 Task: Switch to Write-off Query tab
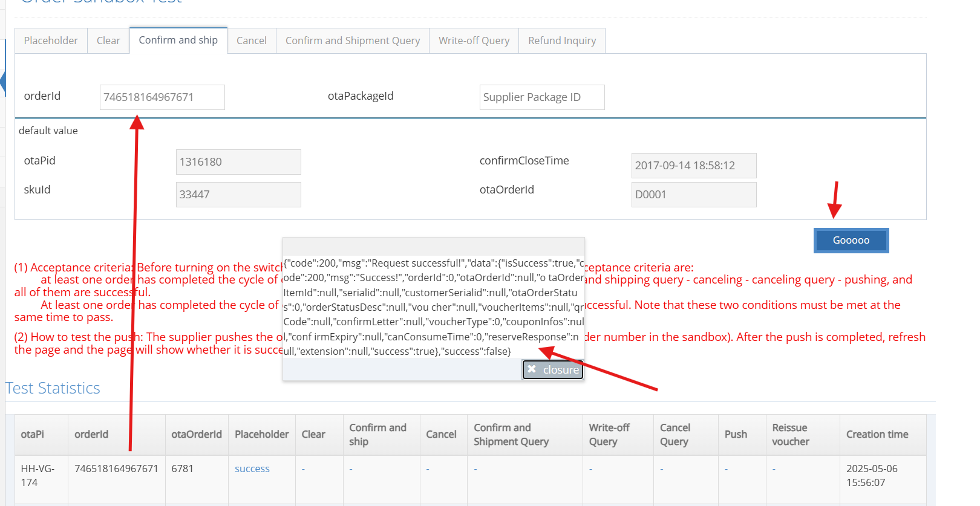click(474, 41)
